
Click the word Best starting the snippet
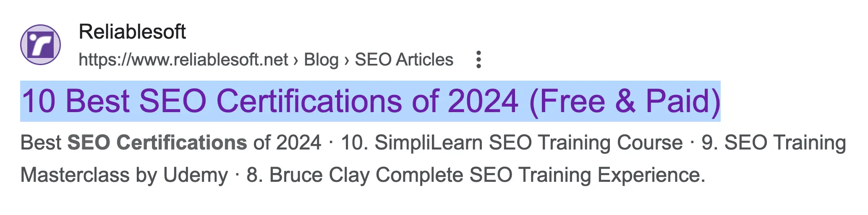click(x=41, y=142)
